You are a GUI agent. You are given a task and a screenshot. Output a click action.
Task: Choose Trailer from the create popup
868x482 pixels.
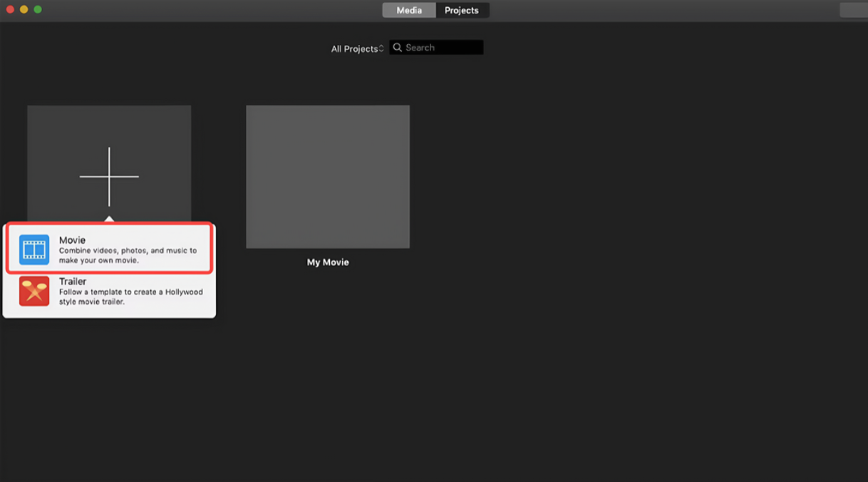click(x=109, y=291)
